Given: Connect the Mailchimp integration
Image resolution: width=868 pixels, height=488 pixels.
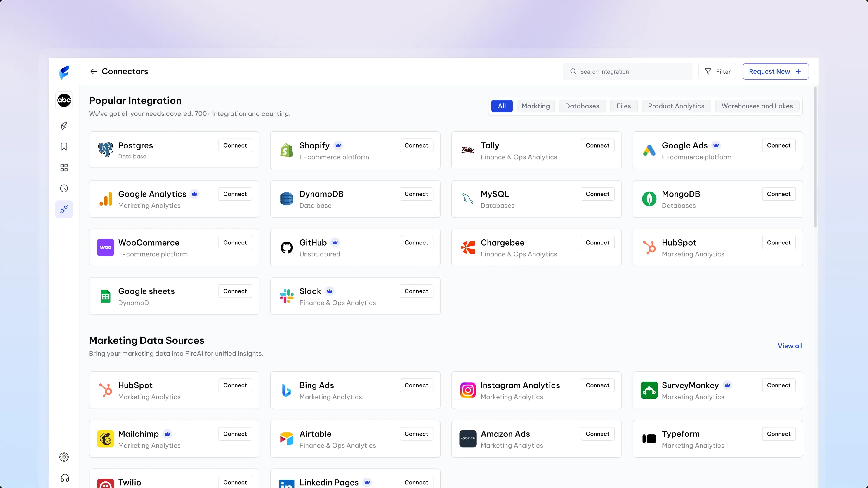Looking at the screenshot, I should tap(235, 434).
